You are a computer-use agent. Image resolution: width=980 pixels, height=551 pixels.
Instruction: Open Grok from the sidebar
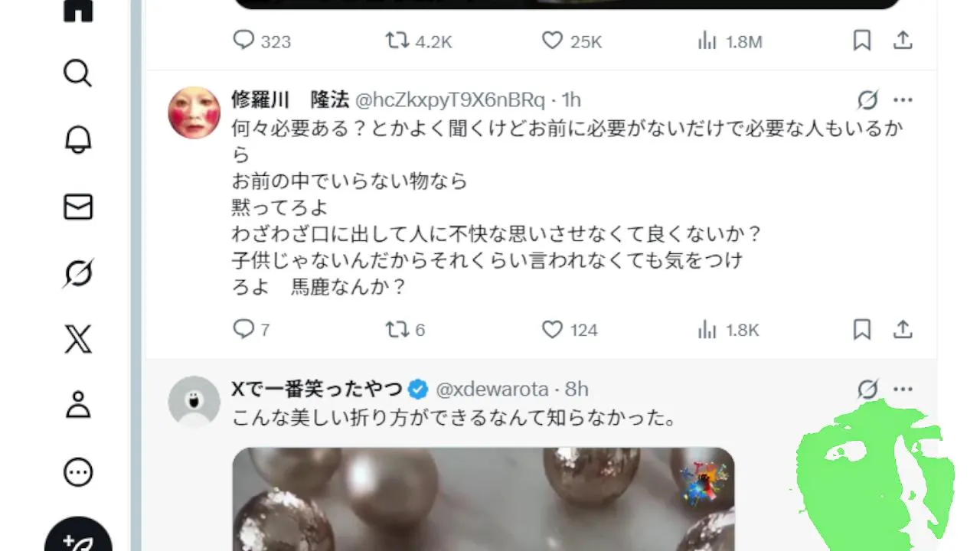pos(77,273)
